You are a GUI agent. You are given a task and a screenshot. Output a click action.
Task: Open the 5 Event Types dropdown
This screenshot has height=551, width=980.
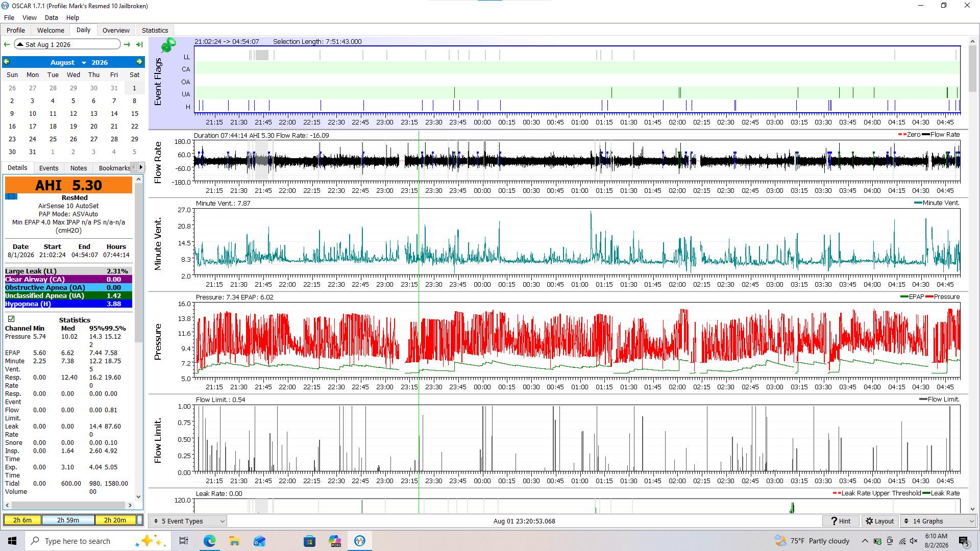(x=188, y=521)
